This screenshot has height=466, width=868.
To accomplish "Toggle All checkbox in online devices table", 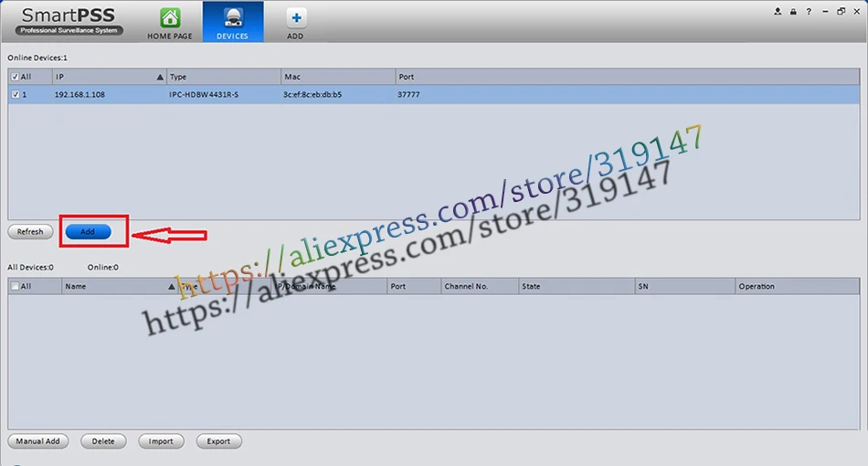I will coord(15,77).
